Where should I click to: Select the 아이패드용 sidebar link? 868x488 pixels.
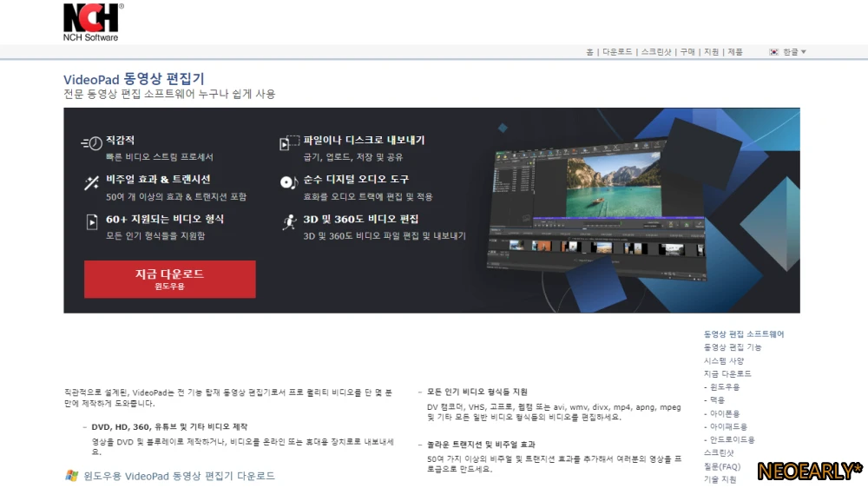coord(728,427)
